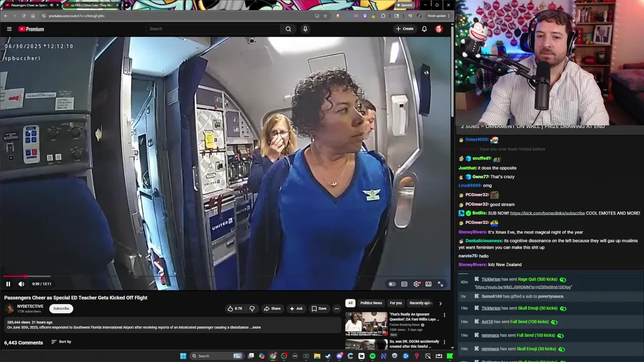This screenshot has height=362, width=644.
Task: Expand the description with '...more'
Action: click(x=255, y=327)
